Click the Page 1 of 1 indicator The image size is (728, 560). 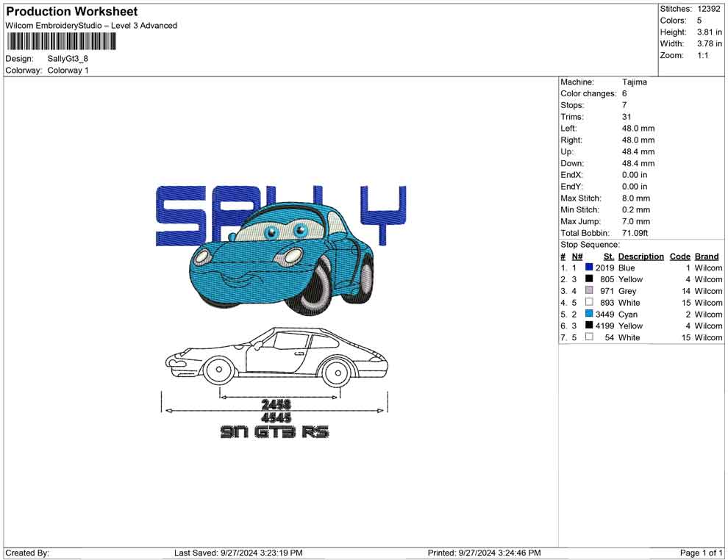point(701,553)
